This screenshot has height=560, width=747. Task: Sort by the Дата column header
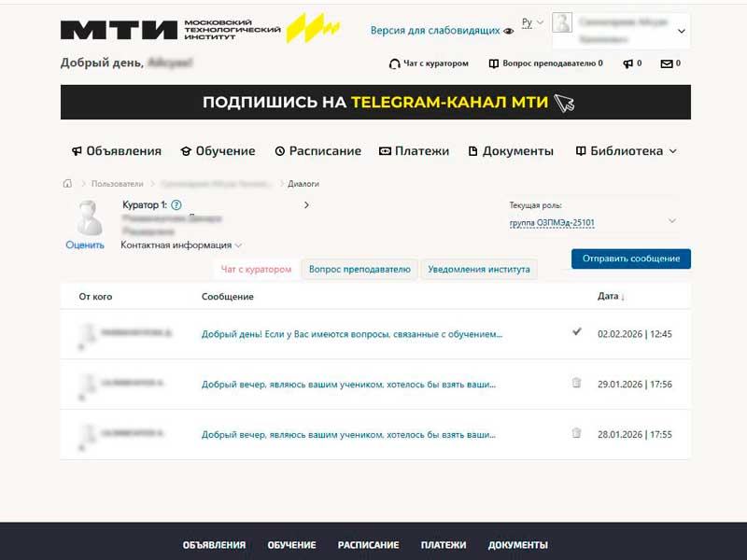tap(611, 296)
